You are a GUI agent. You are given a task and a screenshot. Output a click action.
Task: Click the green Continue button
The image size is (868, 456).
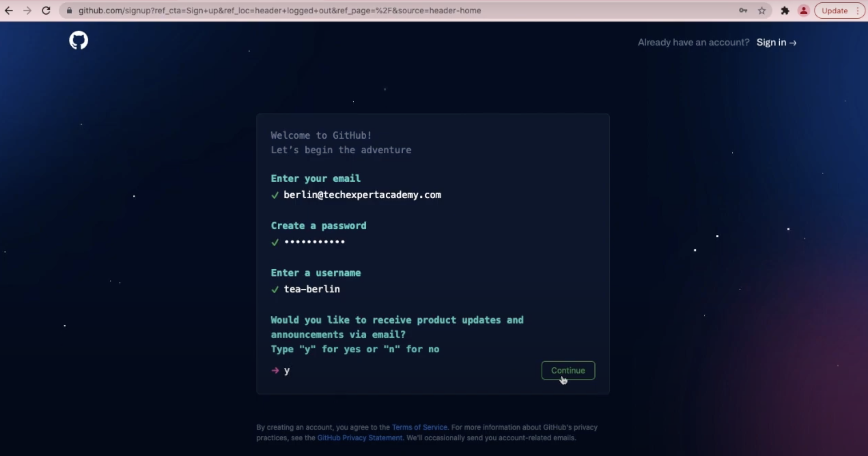point(568,370)
